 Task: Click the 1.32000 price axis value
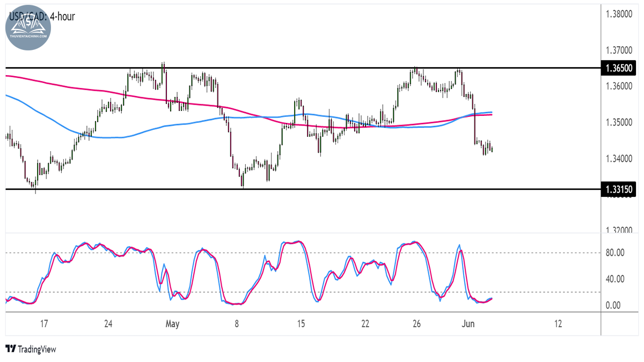coord(618,231)
